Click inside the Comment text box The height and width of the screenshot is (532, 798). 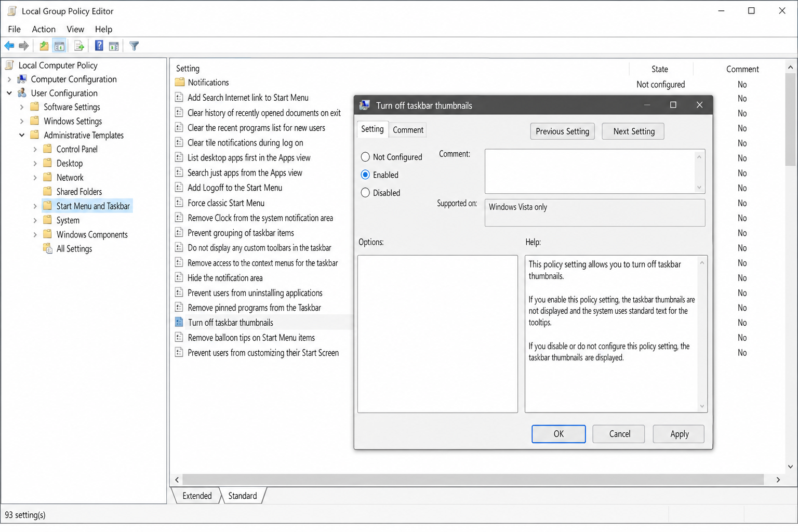point(590,171)
